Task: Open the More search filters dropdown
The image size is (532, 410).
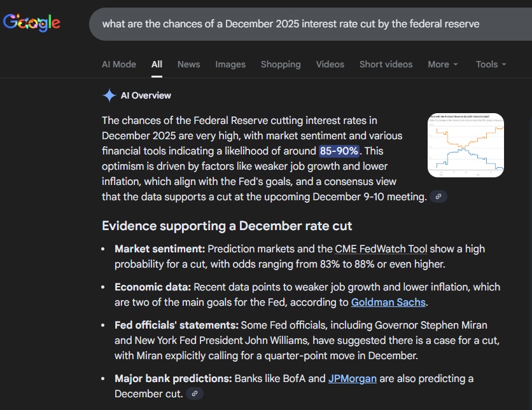Action: click(x=442, y=64)
